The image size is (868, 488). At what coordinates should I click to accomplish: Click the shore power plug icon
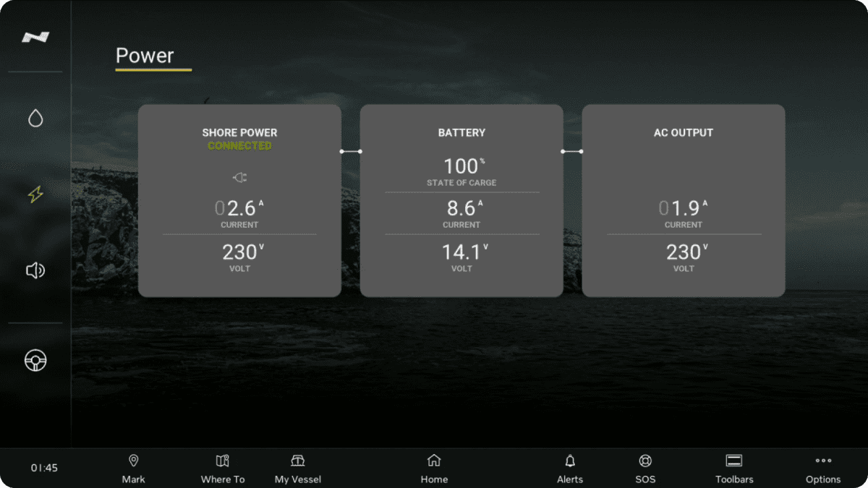(239, 178)
